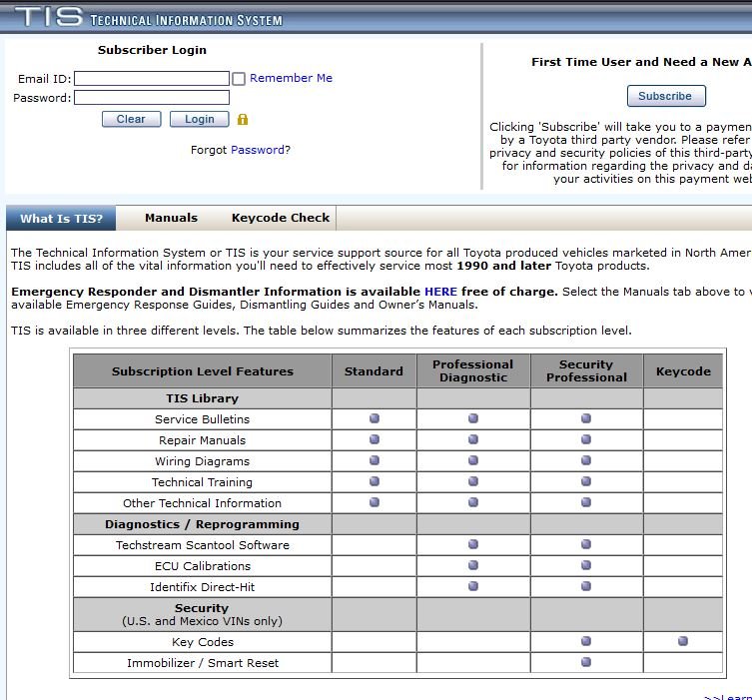
Task: Focus the Password input field
Action: point(152,98)
